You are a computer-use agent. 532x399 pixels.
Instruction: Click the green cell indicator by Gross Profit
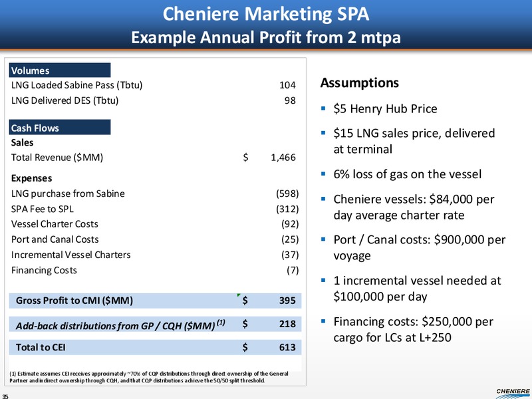[x=239, y=295]
